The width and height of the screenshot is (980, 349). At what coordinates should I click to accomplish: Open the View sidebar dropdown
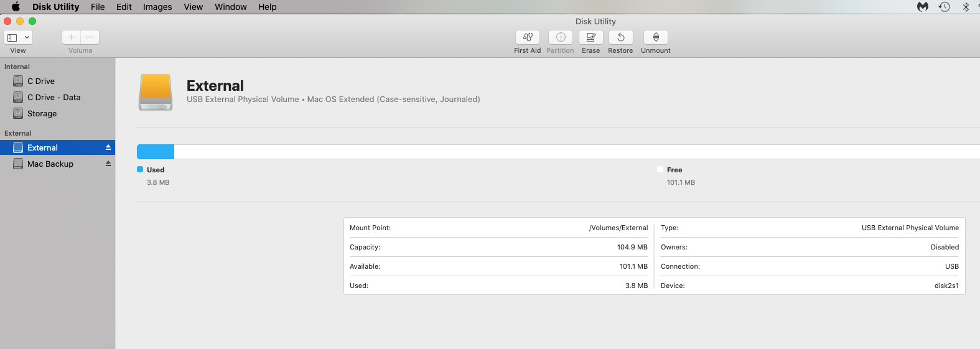[x=18, y=37]
